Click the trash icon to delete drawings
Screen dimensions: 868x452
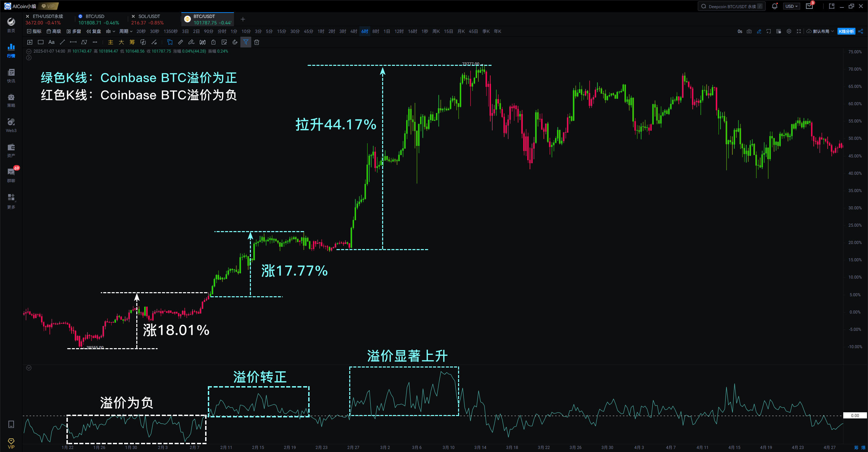tap(257, 42)
